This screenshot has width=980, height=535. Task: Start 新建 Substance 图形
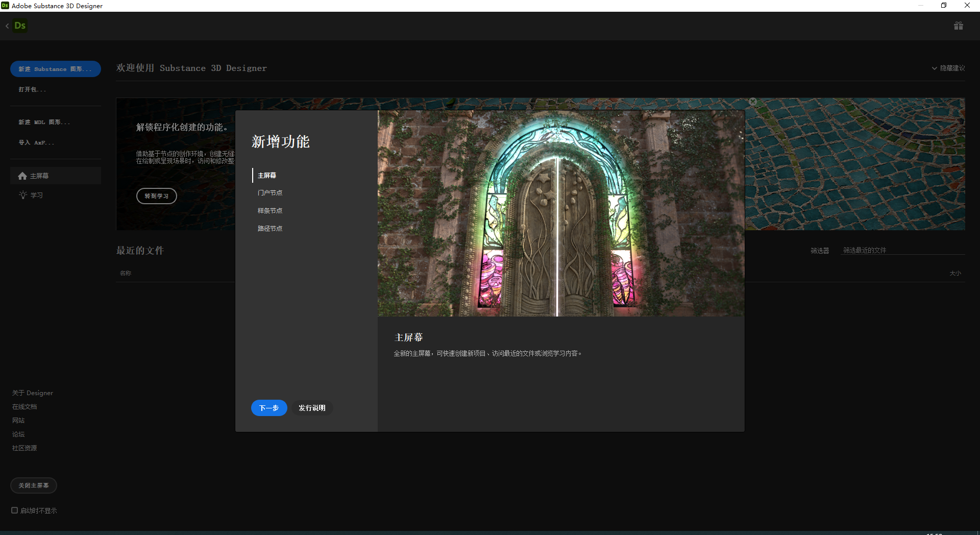(55, 69)
